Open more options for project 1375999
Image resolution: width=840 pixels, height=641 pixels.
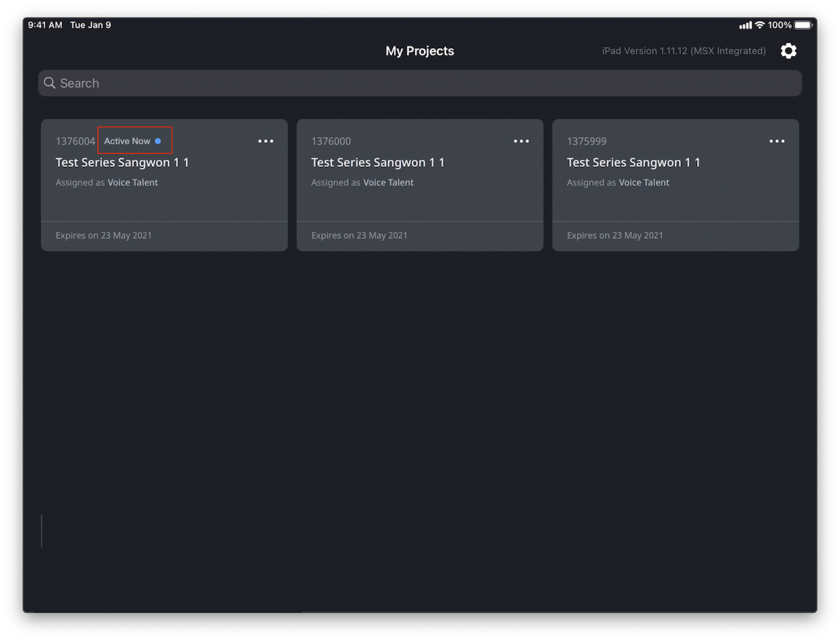coord(777,141)
